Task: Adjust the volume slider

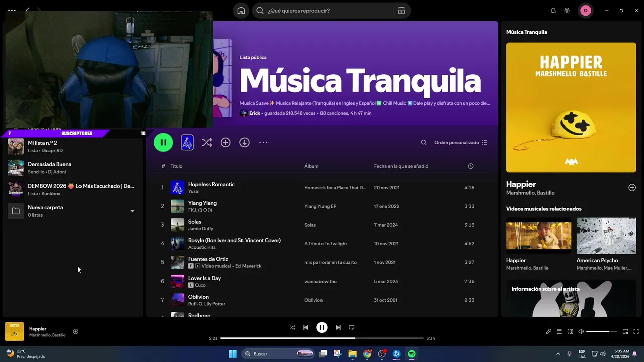Action: coord(601,331)
